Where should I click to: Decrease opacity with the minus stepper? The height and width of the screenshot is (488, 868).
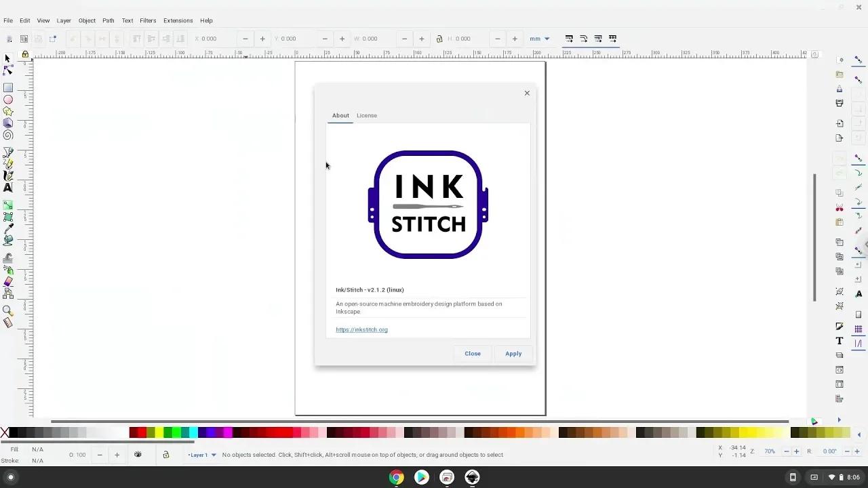coord(100,454)
